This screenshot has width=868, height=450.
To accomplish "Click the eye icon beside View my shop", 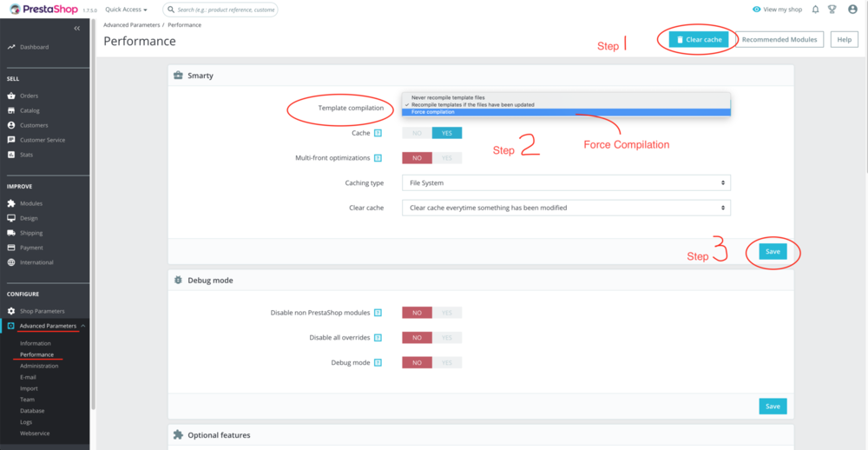I will tap(757, 10).
